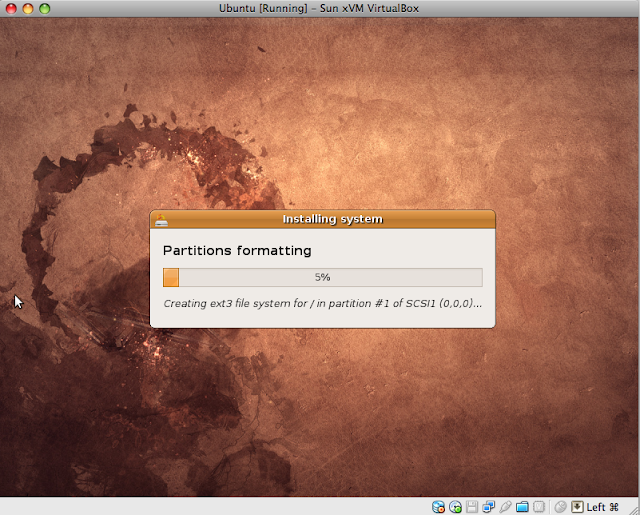Click the VirtualBox window title text
The height and width of the screenshot is (515, 640).
319,8
